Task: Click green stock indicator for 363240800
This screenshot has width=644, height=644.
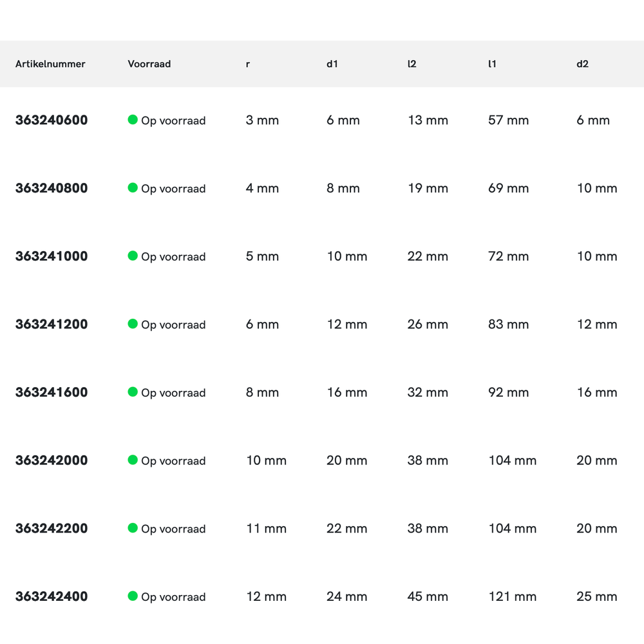Action: point(133,188)
